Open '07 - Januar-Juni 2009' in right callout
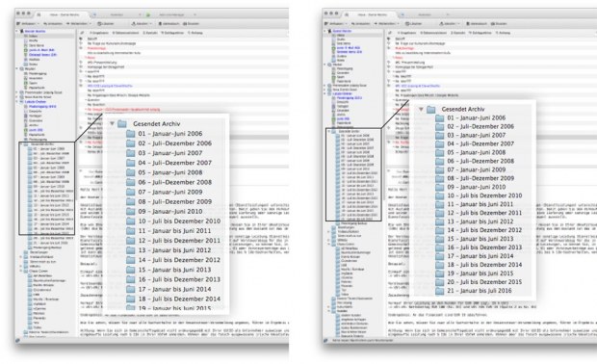This screenshot has height=364, width=597. (477, 169)
